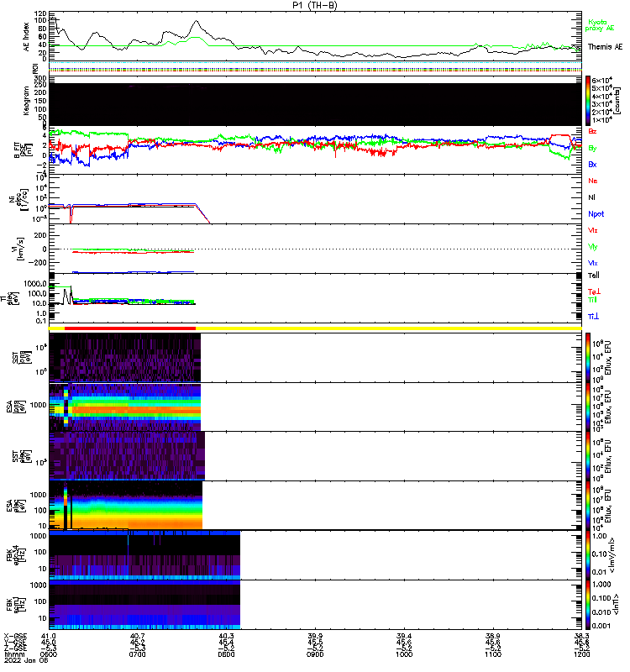This screenshot has width=630, height=672.
Task: Select the blue Bx legend entry
Action: tap(593, 165)
